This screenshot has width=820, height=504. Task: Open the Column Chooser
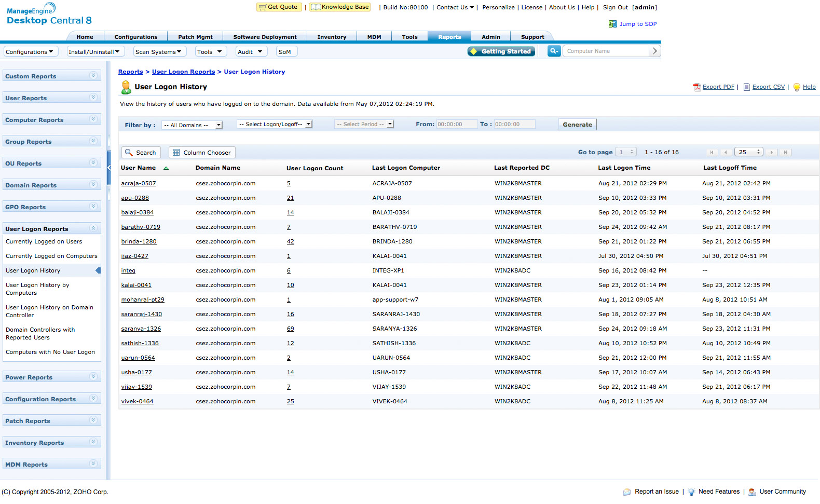[202, 153]
